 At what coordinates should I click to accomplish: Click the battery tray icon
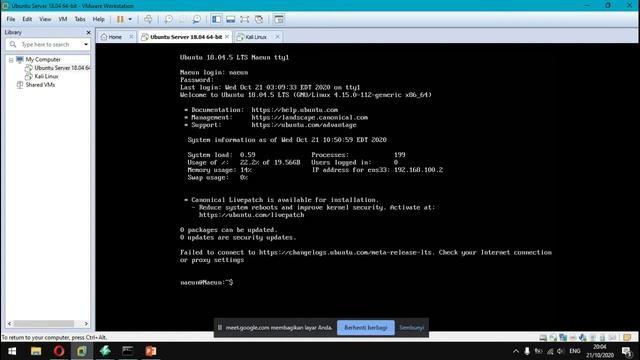click(x=539, y=351)
